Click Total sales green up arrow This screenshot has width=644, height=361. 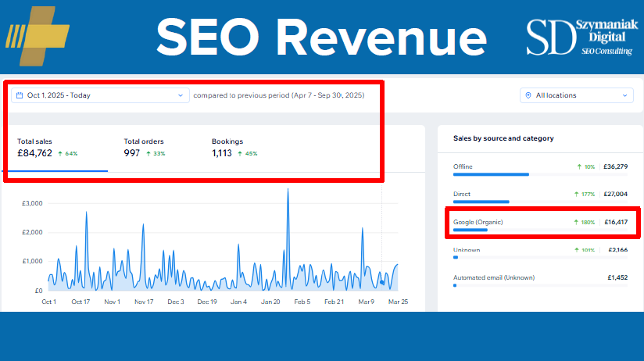59,154
